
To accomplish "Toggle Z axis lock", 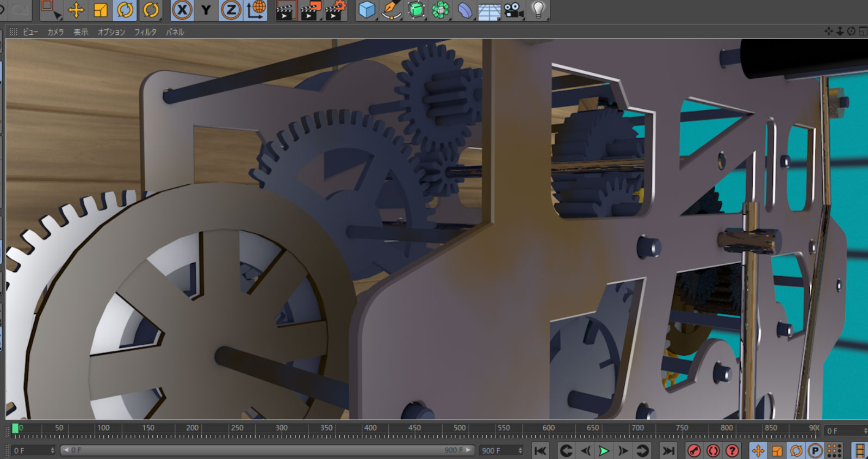I will (x=231, y=10).
